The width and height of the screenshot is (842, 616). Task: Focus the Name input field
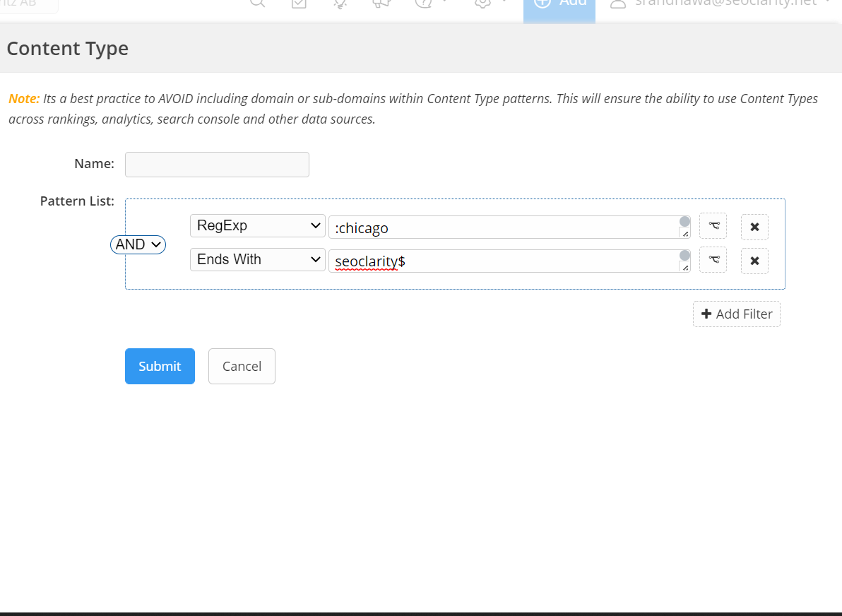pyautogui.click(x=217, y=165)
